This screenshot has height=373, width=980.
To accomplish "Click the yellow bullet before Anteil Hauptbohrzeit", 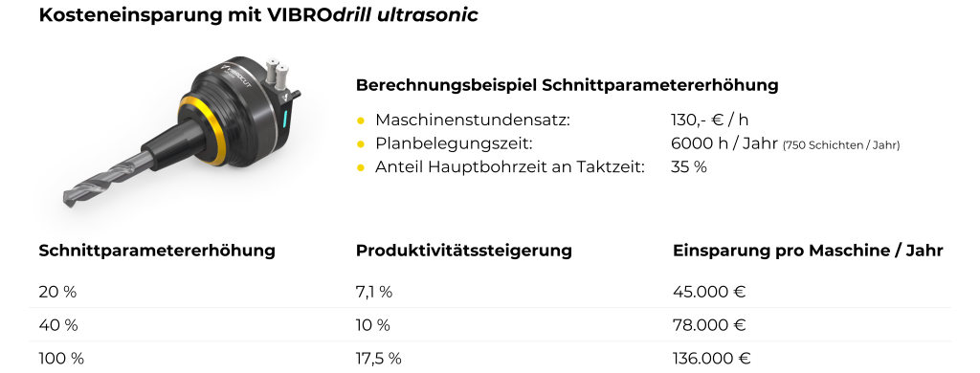I will 361,168.
